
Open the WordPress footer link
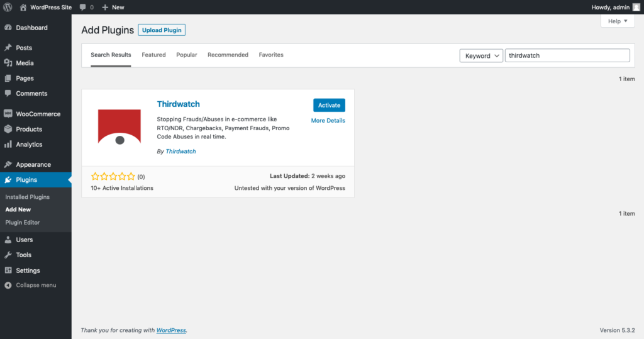(x=171, y=330)
